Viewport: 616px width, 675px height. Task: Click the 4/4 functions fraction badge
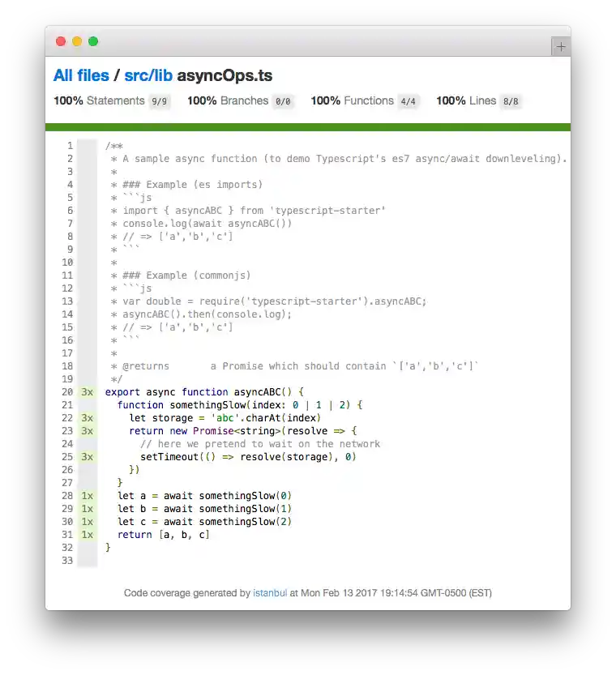[x=408, y=101]
